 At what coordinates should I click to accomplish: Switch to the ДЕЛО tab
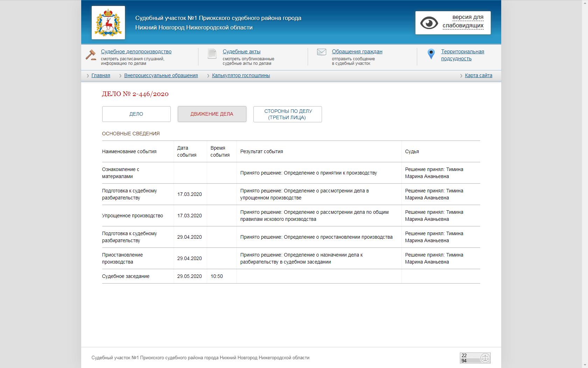pos(136,114)
